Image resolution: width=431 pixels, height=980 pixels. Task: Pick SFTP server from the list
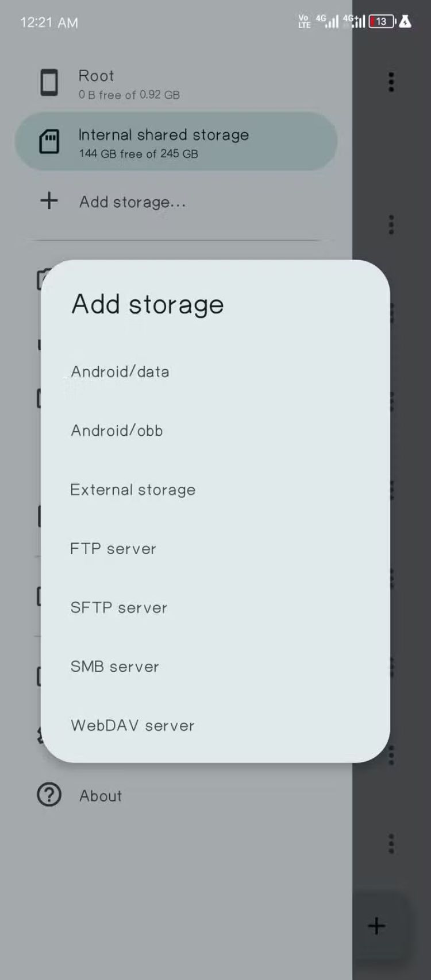(118, 607)
